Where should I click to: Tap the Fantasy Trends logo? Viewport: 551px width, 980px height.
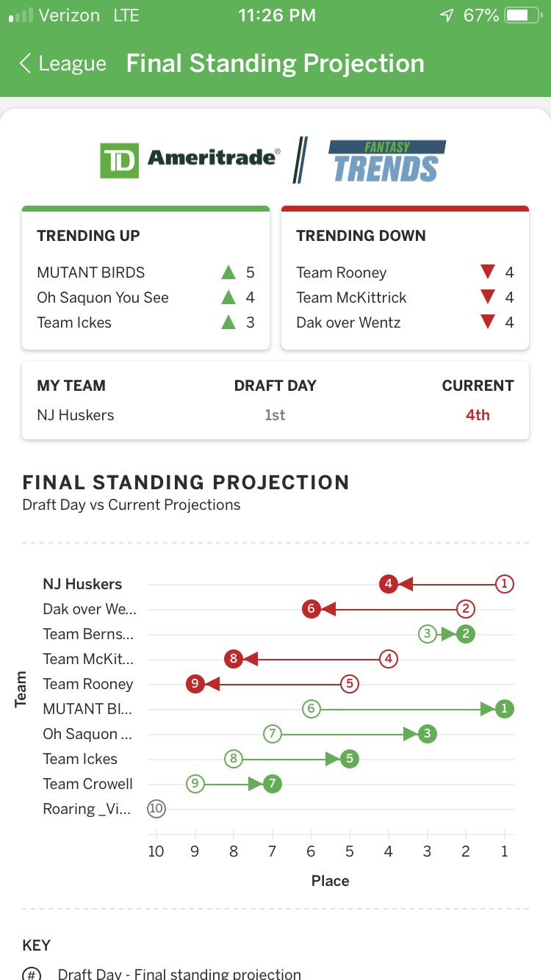click(x=386, y=160)
